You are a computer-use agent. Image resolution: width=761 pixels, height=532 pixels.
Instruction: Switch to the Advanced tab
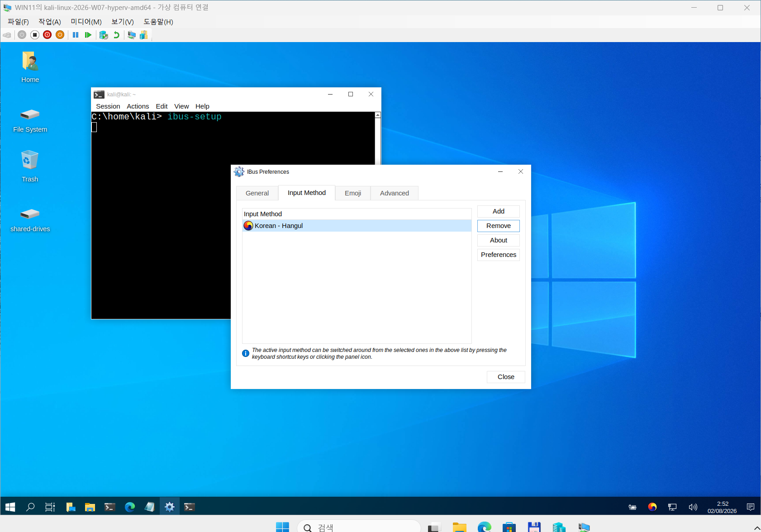(395, 193)
